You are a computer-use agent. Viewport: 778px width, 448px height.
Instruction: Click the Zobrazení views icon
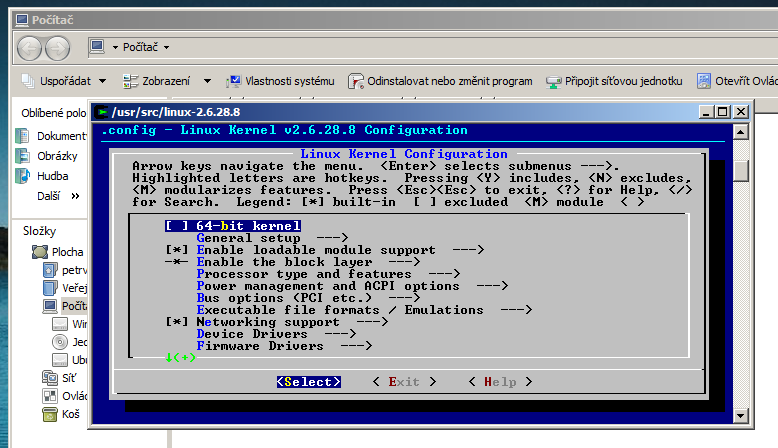130,81
